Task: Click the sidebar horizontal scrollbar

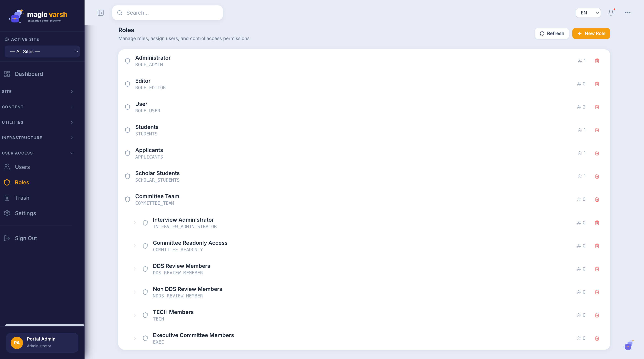Action: coord(45,325)
